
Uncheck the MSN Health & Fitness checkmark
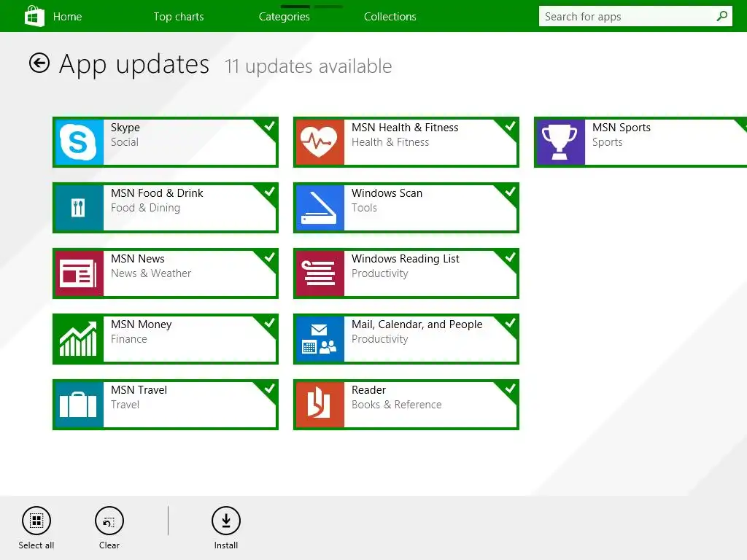[x=510, y=126]
